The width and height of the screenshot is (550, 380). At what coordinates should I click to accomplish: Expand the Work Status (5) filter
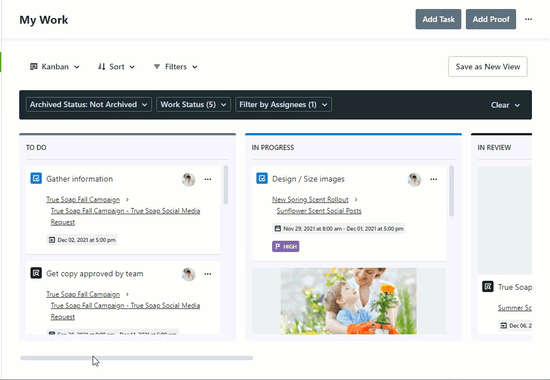pyautogui.click(x=193, y=105)
